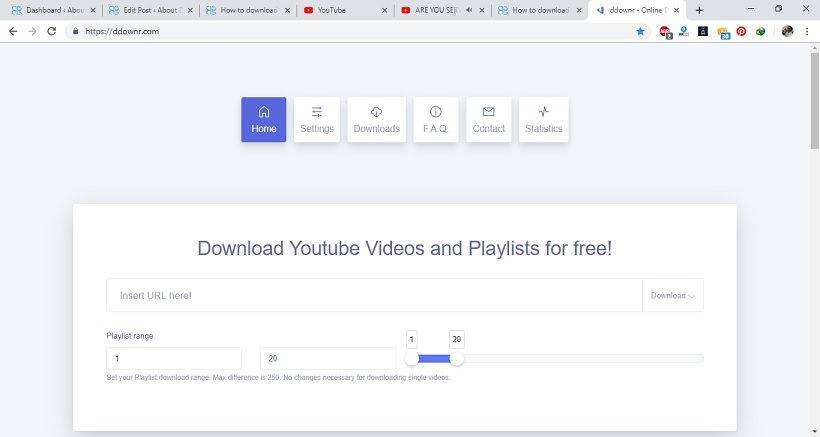This screenshot has width=820, height=437.
Task: Open the Statistics tile
Action: click(x=544, y=119)
